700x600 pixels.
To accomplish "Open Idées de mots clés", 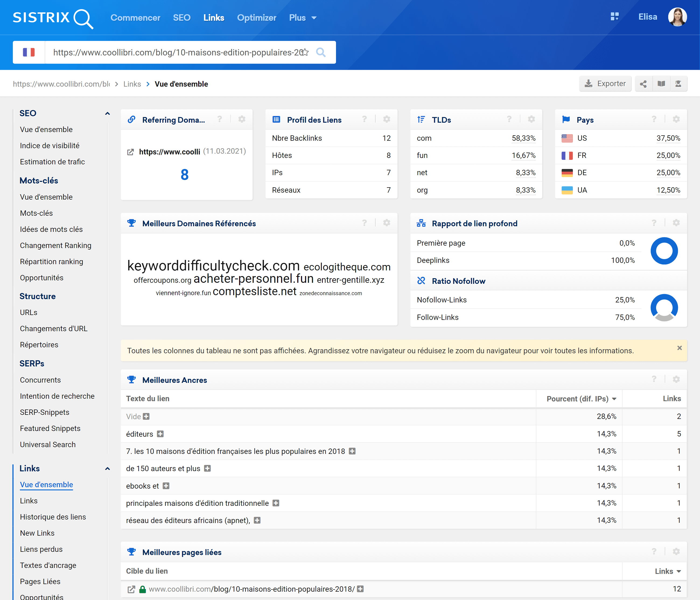I will coord(51,229).
